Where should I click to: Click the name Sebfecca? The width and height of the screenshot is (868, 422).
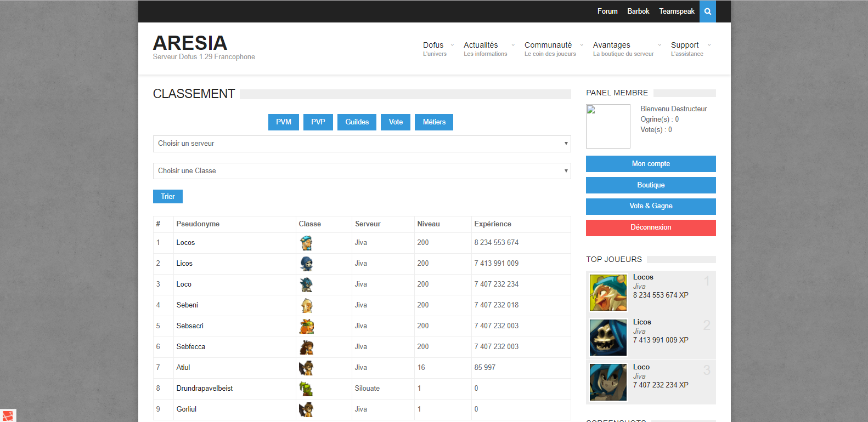(x=191, y=347)
